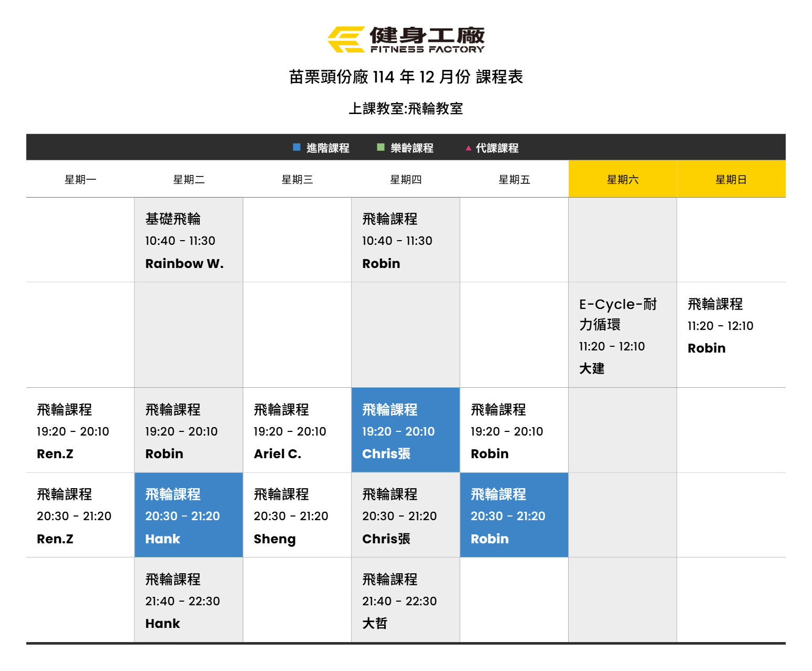This screenshot has width=812, height=671.
Task: Open Wednesday 19:20 class by Ariel C.
Action: (x=297, y=431)
